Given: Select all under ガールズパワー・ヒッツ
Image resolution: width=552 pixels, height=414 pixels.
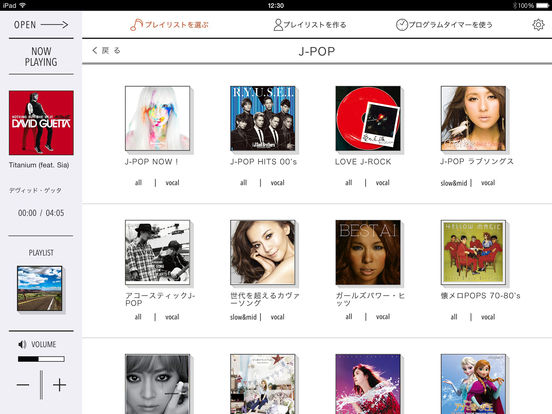Looking at the screenshot, I should coord(349,316).
